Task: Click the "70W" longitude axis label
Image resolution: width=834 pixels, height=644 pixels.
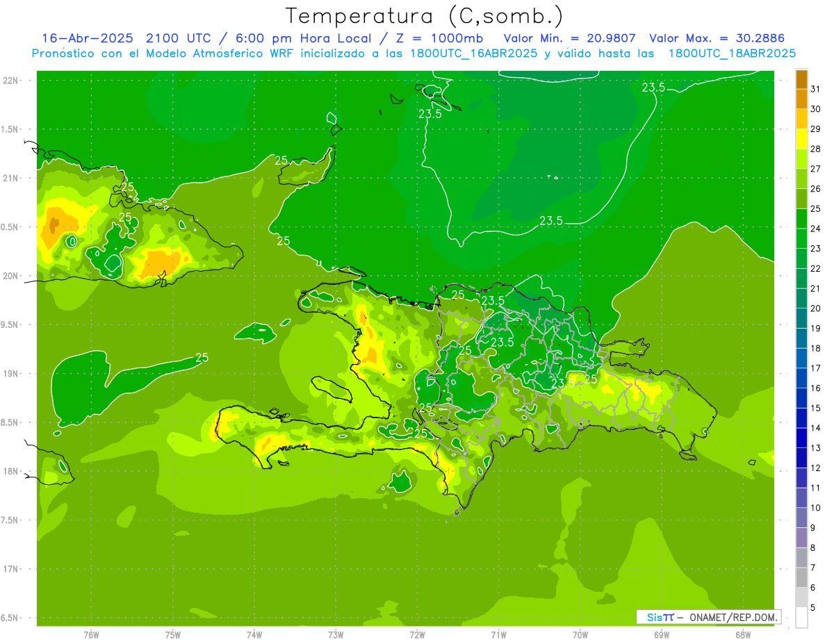Action: (x=580, y=634)
